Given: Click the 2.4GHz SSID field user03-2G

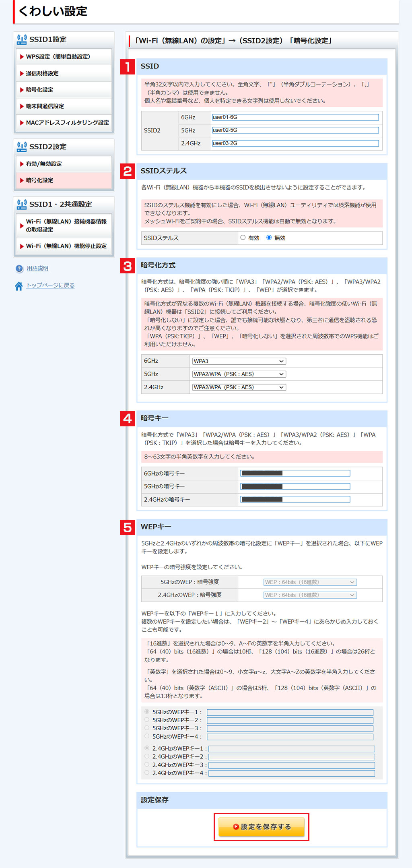Looking at the screenshot, I should (295, 143).
